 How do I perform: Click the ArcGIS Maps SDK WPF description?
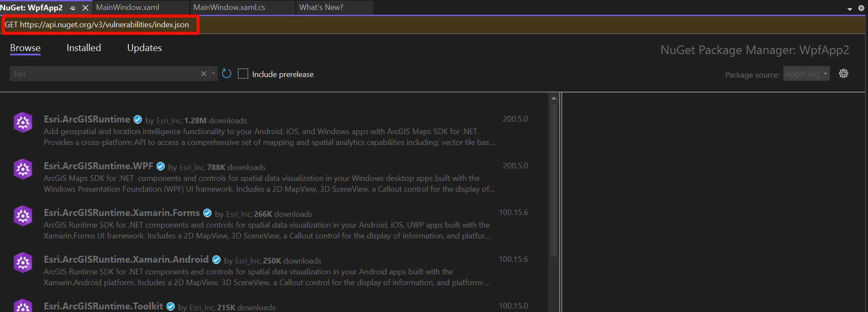(269, 183)
